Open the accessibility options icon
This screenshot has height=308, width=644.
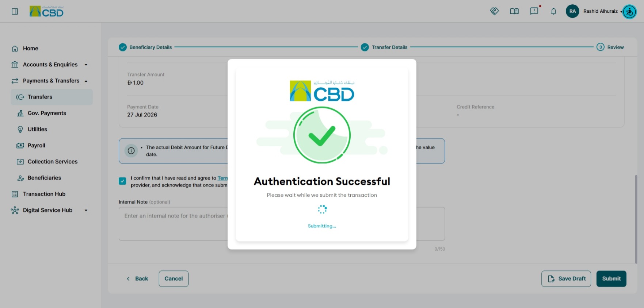coord(629,12)
